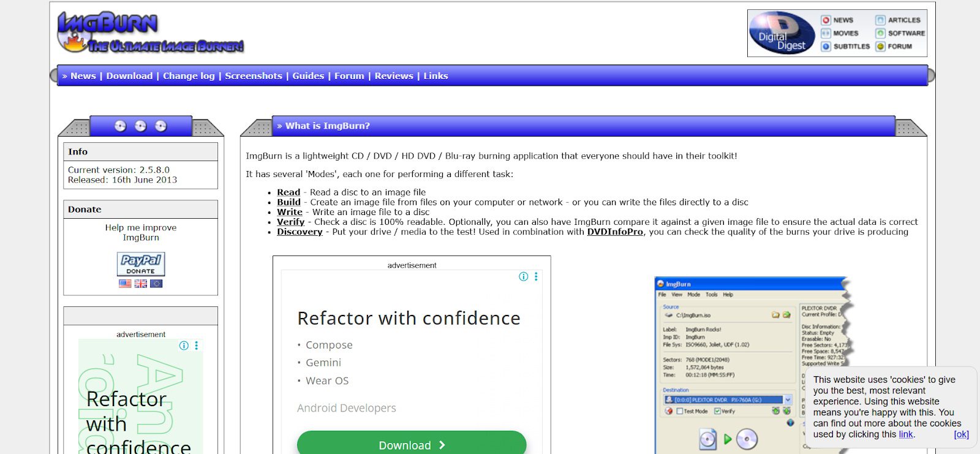Open ad options three-dot menu in sidebar ad
The image size is (980, 454).
click(x=197, y=346)
